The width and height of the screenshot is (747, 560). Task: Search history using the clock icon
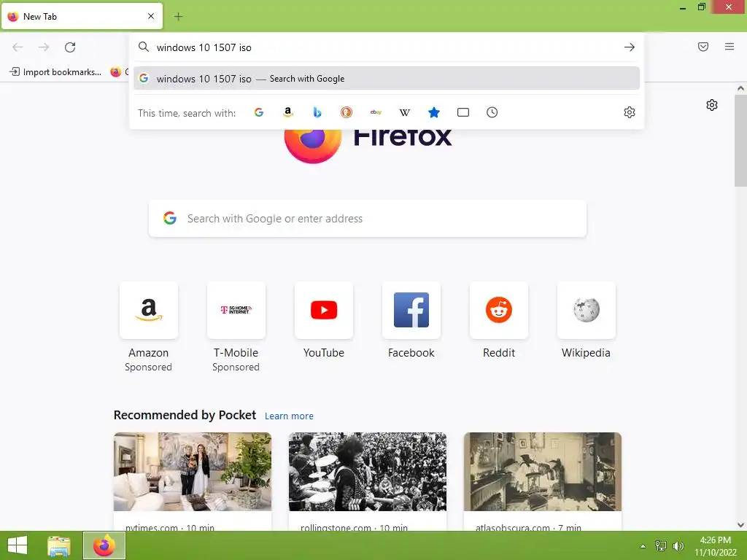[x=492, y=112]
